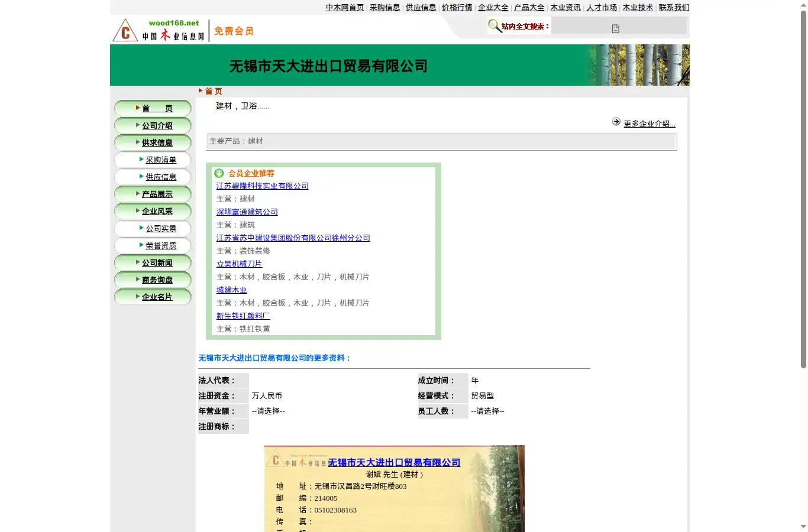Click the 首 页 breadcrumb heading

coord(214,91)
